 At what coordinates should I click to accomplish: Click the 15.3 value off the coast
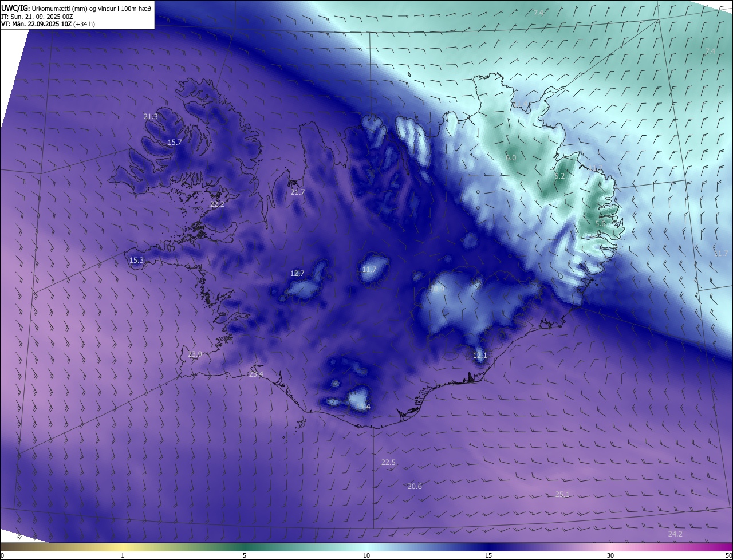[136, 260]
